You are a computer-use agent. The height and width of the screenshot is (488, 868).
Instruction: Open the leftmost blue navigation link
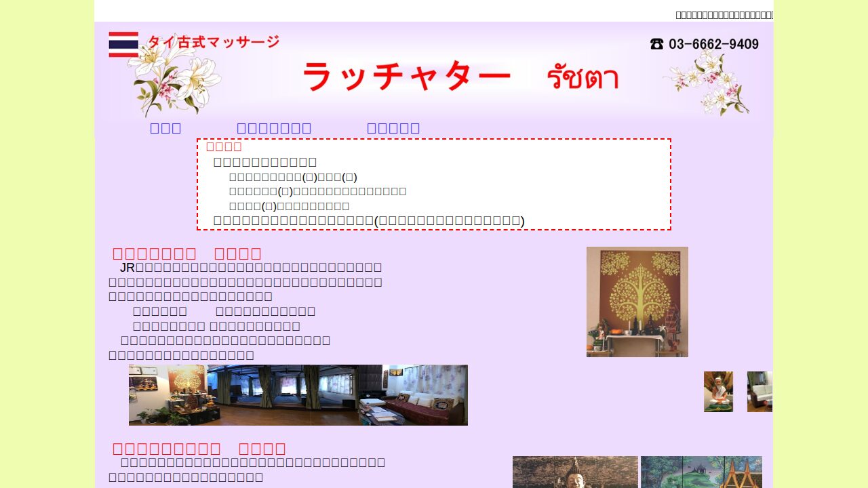[x=165, y=128]
